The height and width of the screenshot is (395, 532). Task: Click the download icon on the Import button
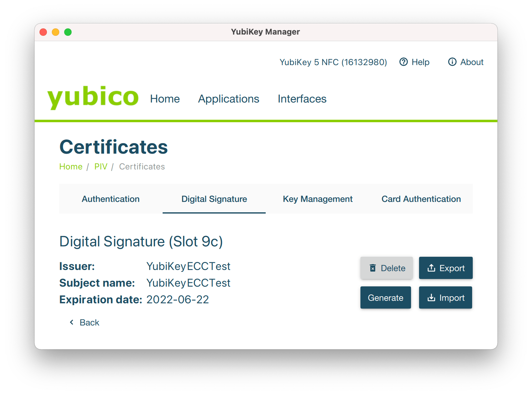[431, 297]
